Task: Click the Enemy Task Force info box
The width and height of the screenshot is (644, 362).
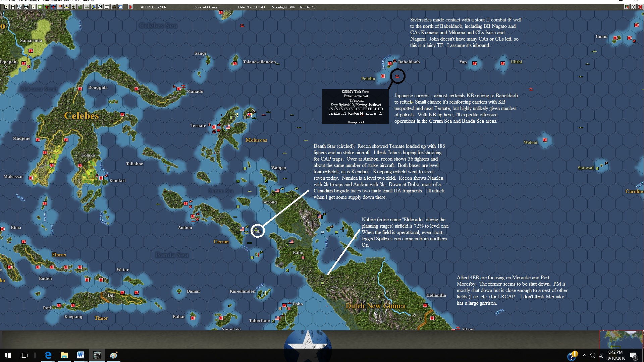Action: pyautogui.click(x=356, y=107)
